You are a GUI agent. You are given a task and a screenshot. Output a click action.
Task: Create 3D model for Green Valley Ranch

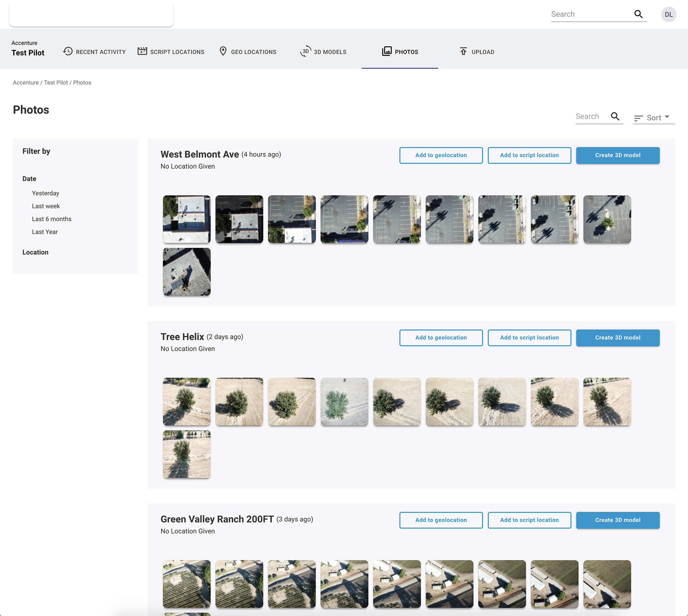[x=618, y=520]
